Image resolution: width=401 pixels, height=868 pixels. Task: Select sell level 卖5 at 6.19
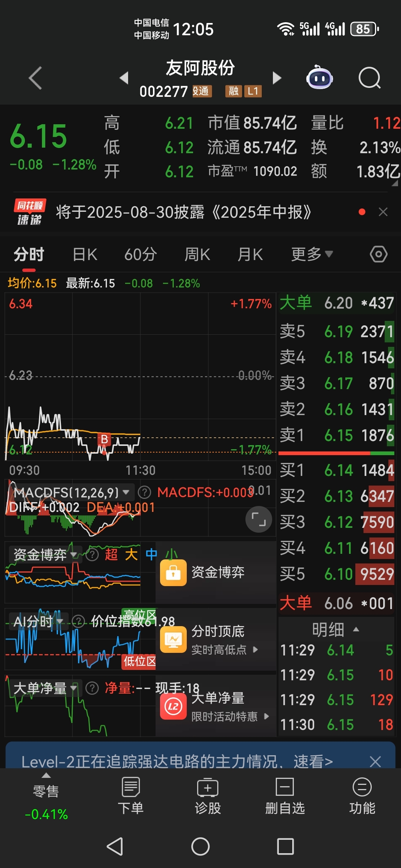click(x=336, y=331)
